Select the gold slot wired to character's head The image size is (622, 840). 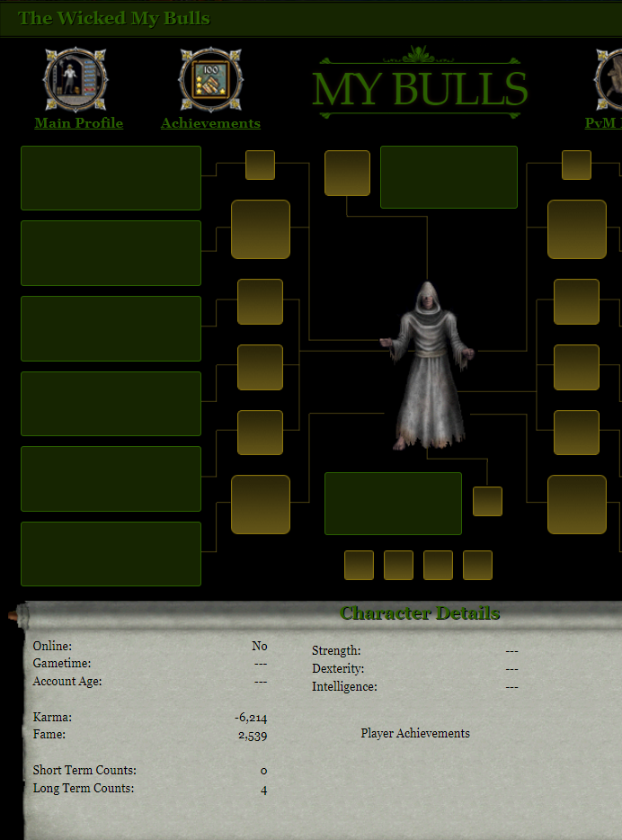(x=347, y=173)
